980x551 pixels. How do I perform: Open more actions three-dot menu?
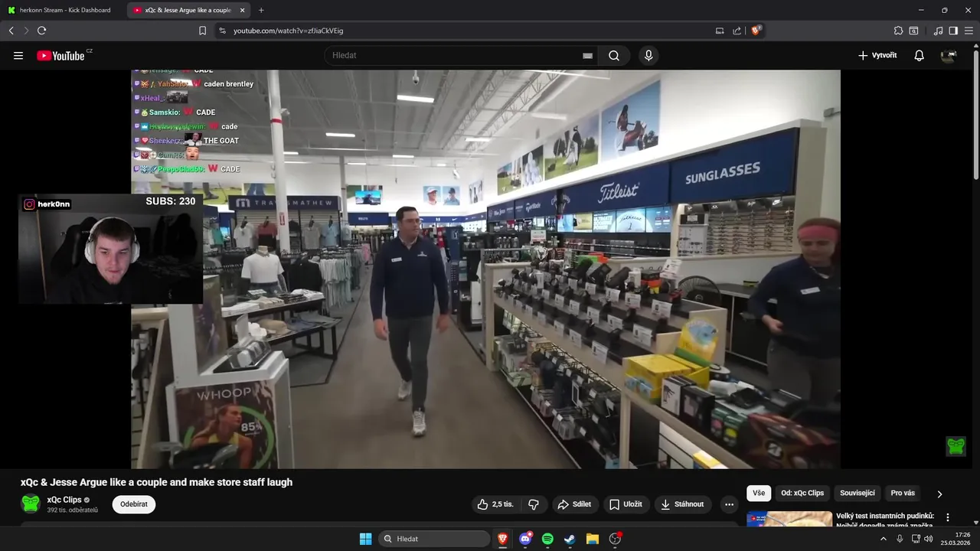(x=729, y=504)
